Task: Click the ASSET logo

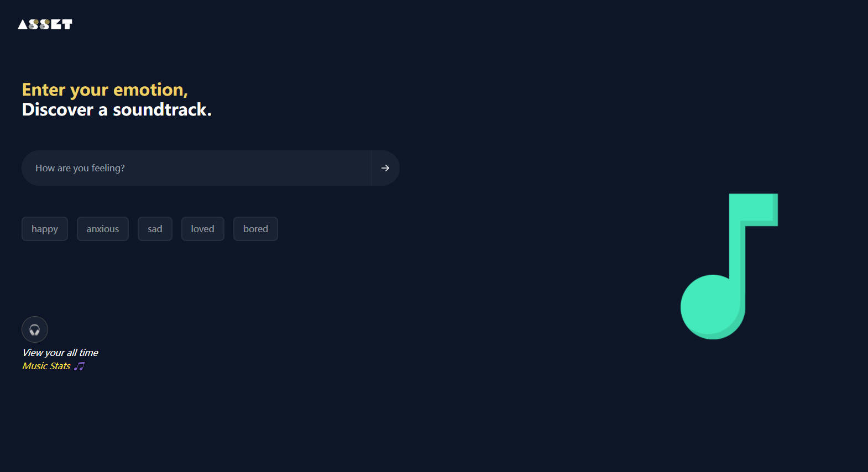Action: pyautogui.click(x=45, y=24)
